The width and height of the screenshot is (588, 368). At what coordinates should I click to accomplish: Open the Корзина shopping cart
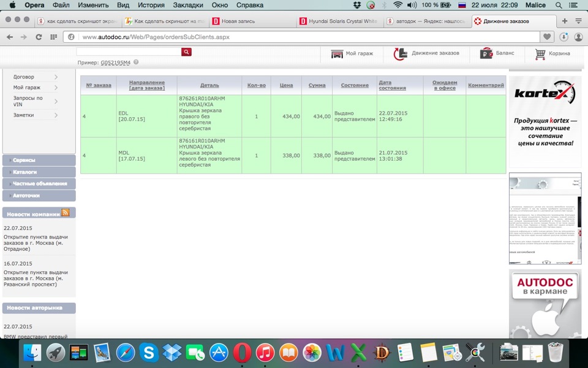coord(552,54)
